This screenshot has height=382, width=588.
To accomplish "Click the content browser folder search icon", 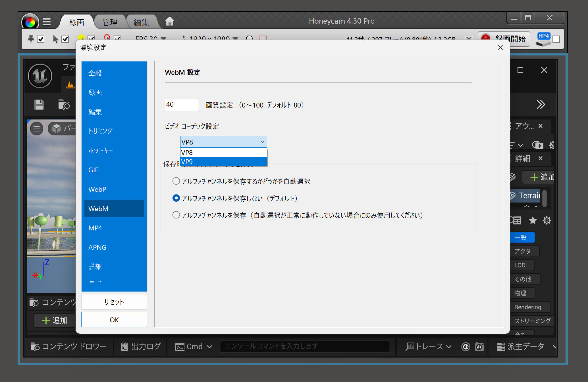I will pyautogui.click(x=64, y=105).
